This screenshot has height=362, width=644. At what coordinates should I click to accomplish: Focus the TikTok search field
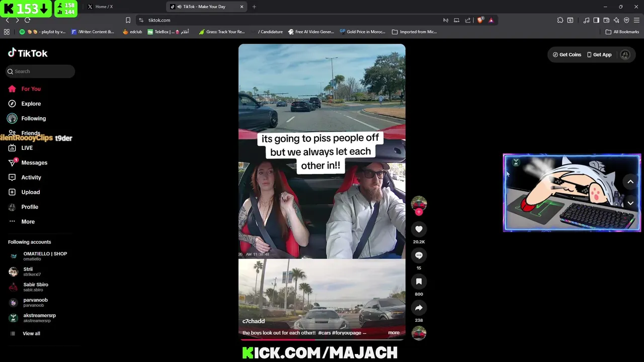point(40,71)
